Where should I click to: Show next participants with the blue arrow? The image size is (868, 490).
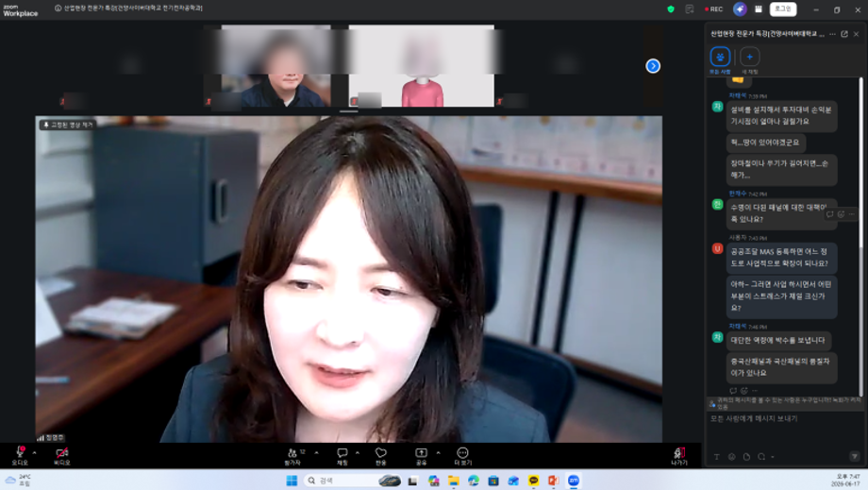tap(653, 66)
